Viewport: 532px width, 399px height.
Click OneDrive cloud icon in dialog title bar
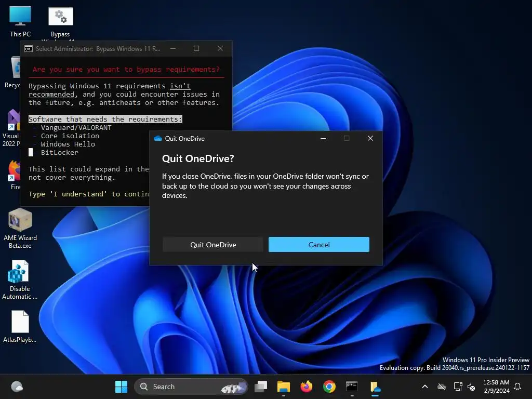click(x=158, y=138)
